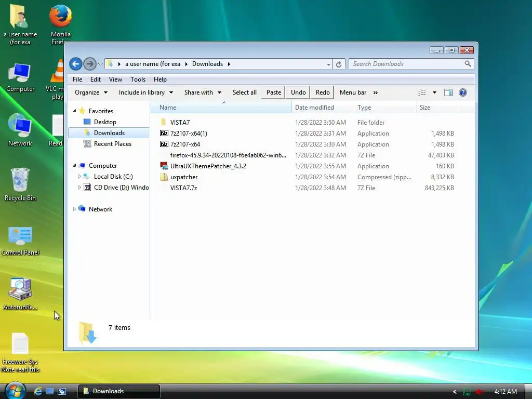The height and width of the screenshot is (399, 532).
Task: Open the address bar history dropdown
Action: pos(328,64)
